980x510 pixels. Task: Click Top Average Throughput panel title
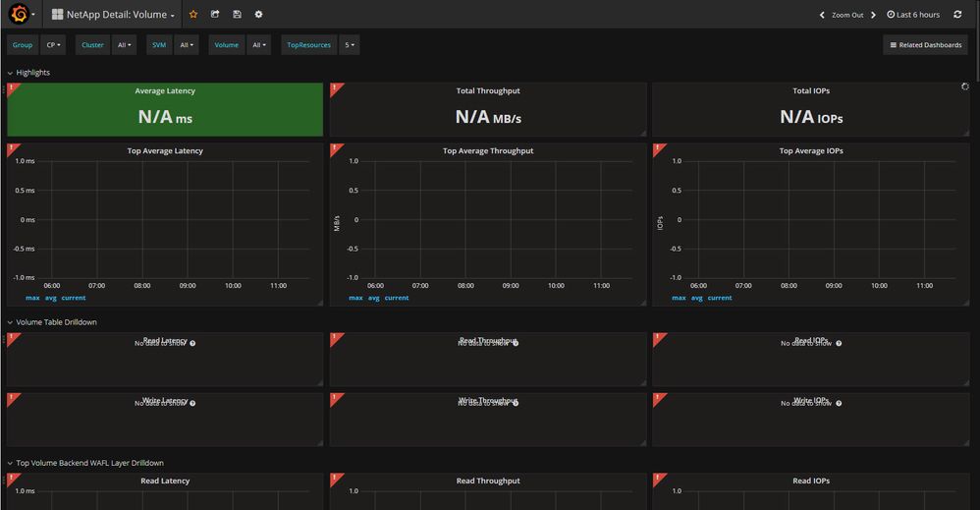click(x=488, y=151)
